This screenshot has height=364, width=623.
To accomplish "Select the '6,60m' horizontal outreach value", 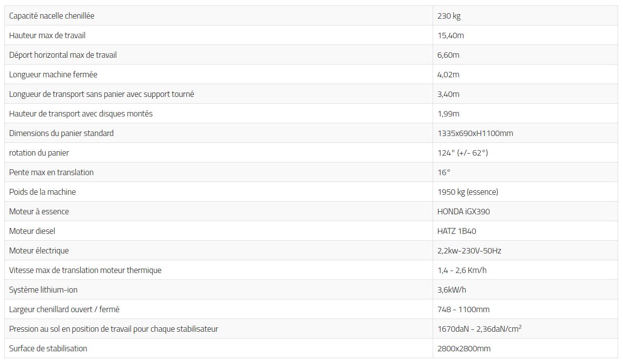I will point(448,55).
